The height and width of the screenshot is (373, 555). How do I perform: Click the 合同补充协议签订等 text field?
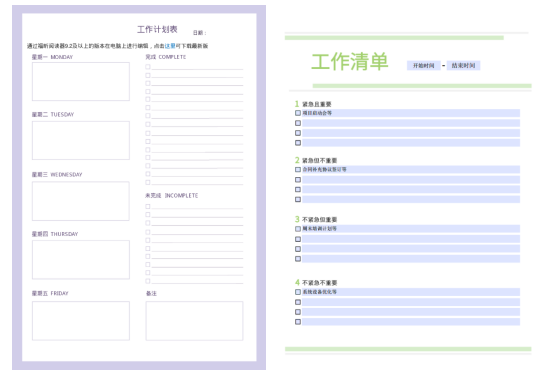click(x=411, y=170)
